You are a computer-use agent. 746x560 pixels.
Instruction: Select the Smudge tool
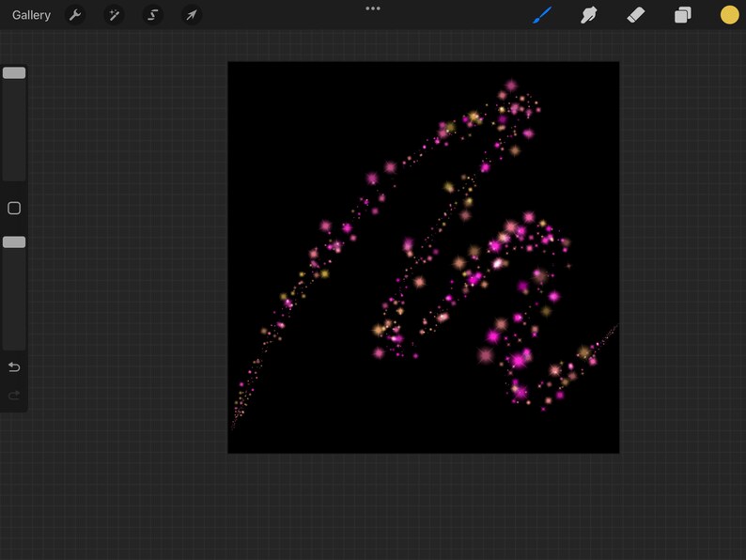click(588, 15)
